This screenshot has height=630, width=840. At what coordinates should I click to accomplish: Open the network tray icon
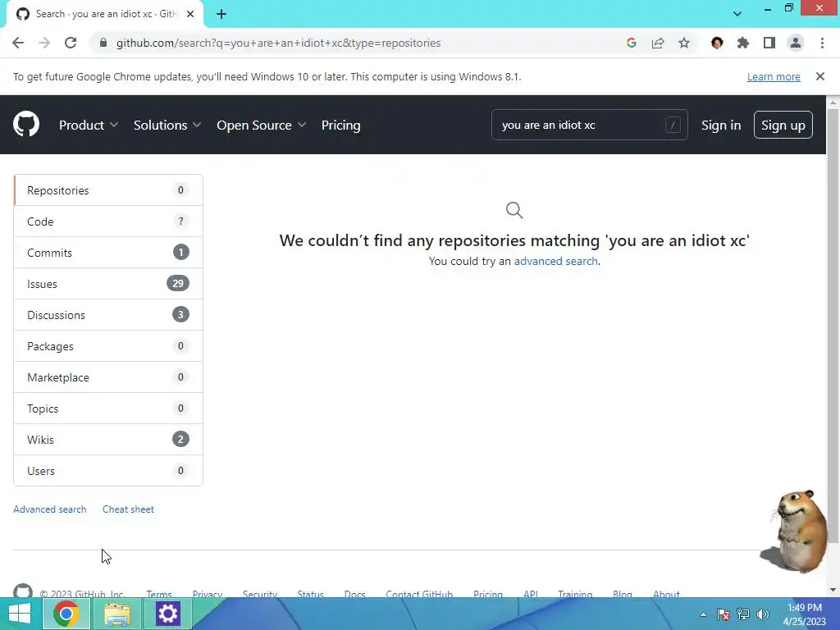pos(742,614)
